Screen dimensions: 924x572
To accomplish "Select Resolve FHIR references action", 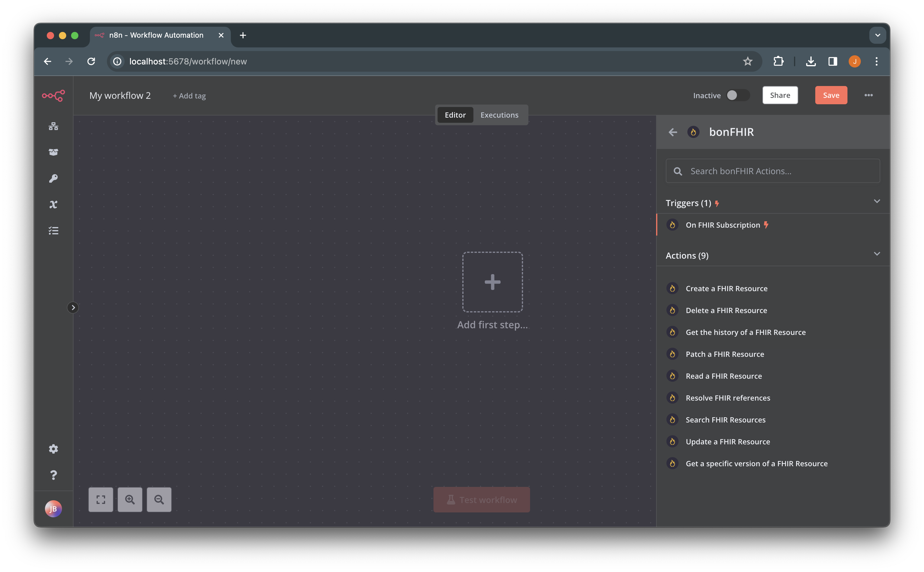I will pyautogui.click(x=773, y=398).
